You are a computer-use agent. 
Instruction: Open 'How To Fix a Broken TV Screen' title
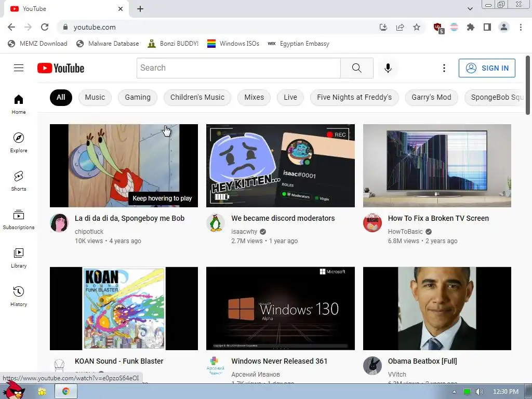tap(438, 218)
